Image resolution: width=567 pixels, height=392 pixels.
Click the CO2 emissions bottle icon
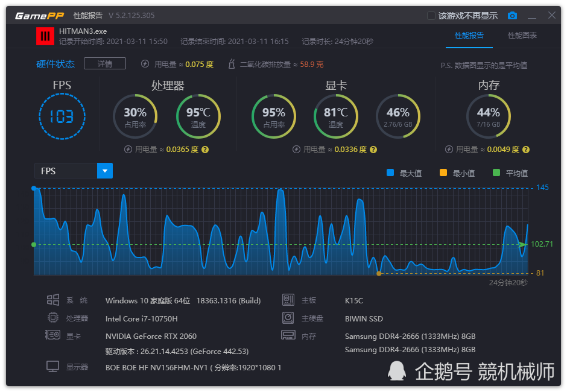(232, 64)
